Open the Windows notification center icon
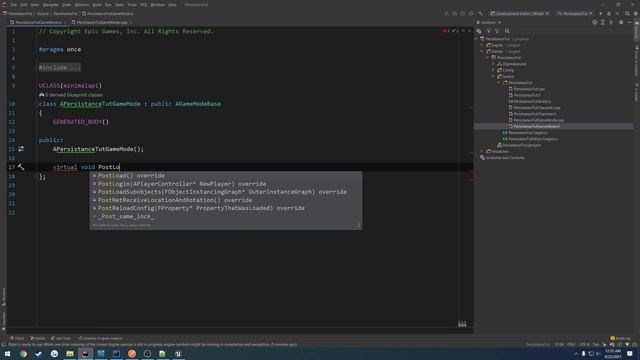Screen dimensions: 640x360 click(630, 353)
